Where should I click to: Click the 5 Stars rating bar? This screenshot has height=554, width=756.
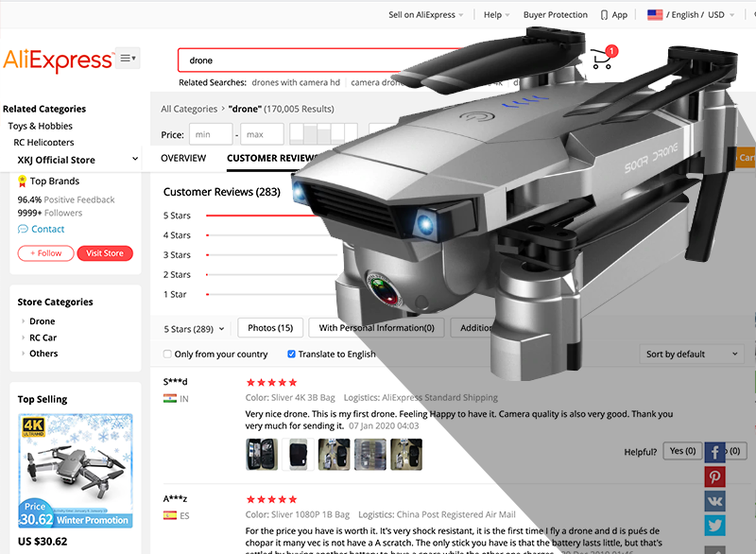pyautogui.click(x=263, y=216)
